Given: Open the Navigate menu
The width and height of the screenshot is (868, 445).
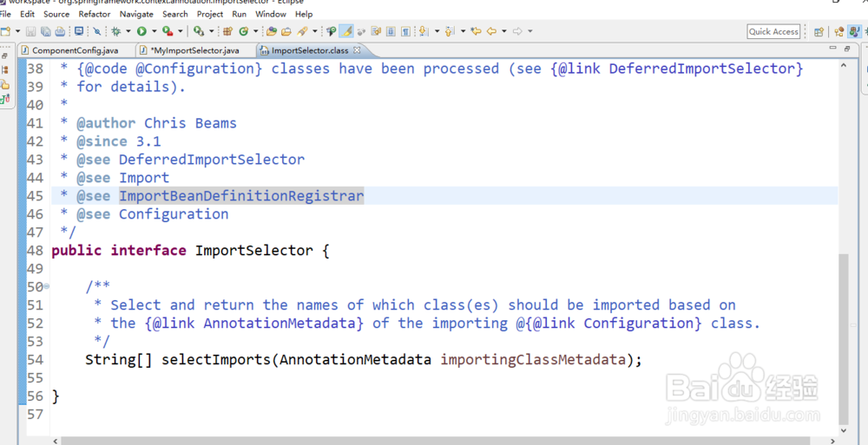Looking at the screenshot, I should pyautogui.click(x=136, y=14).
